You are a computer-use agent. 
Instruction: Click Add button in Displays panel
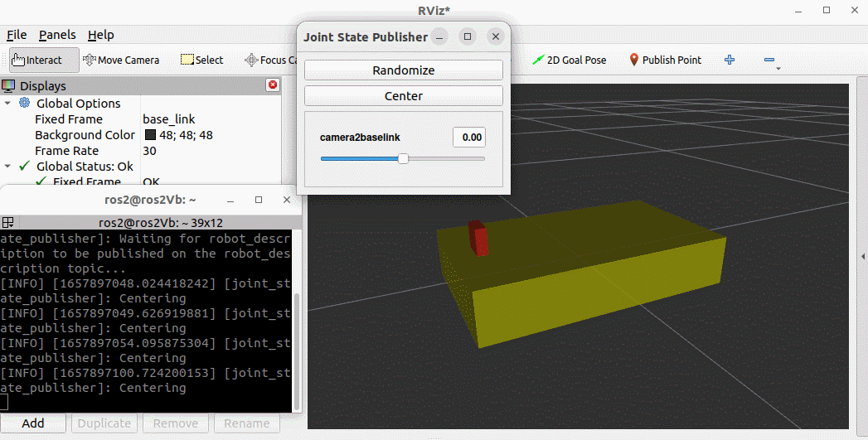point(33,423)
